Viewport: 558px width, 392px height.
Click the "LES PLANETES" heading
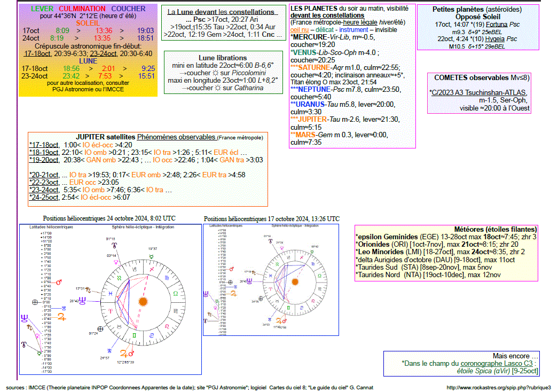click(x=314, y=8)
